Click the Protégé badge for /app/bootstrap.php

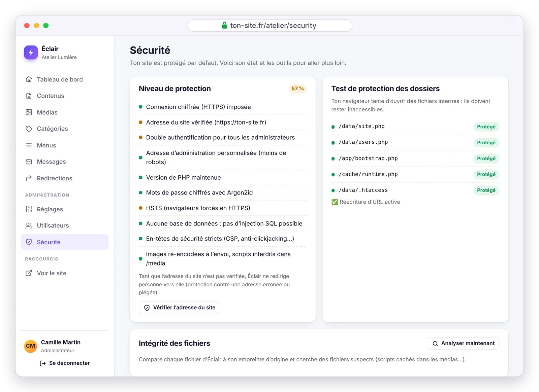click(486, 158)
